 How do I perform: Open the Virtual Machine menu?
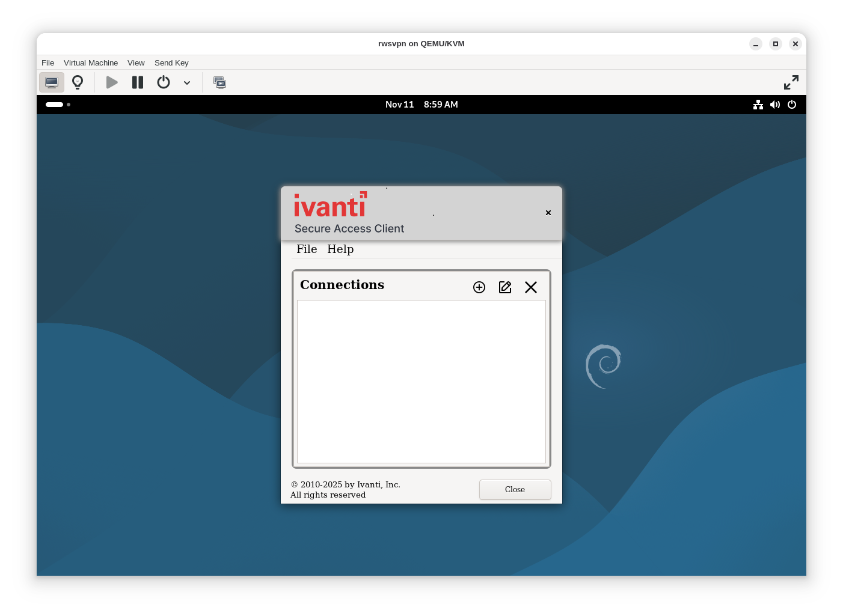click(x=91, y=63)
